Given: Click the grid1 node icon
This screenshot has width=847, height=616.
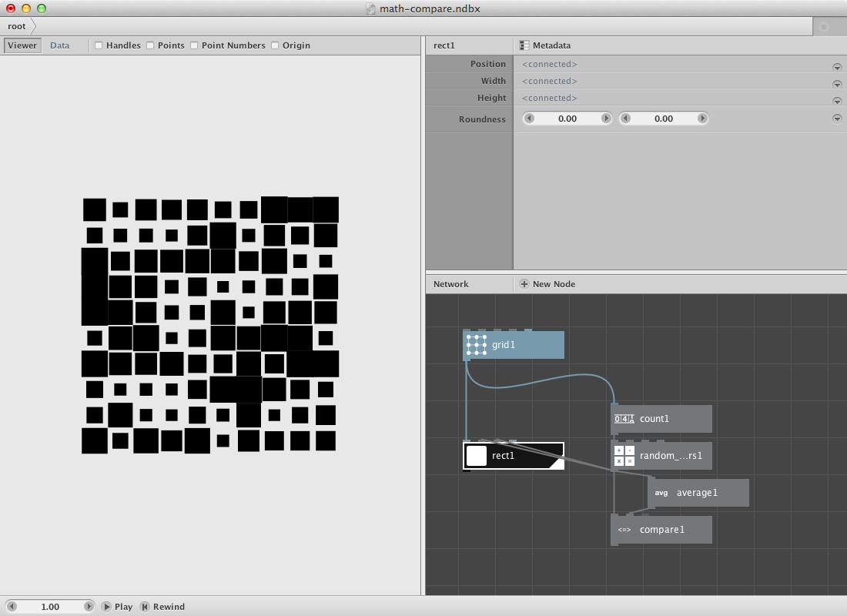Looking at the screenshot, I should tap(477, 345).
